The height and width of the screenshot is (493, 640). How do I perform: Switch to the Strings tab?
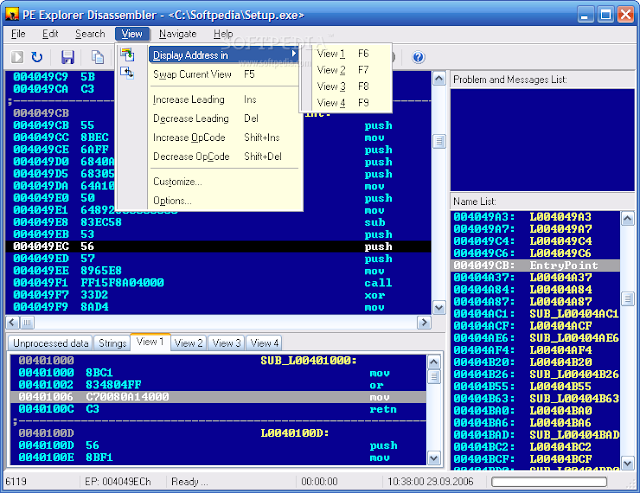tap(112, 343)
